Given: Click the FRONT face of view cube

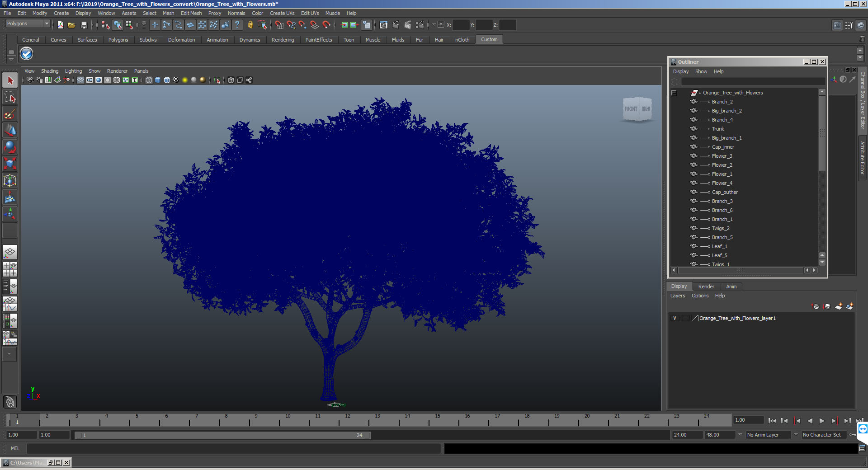Looking at the screenshot, I should coord(631,109).
